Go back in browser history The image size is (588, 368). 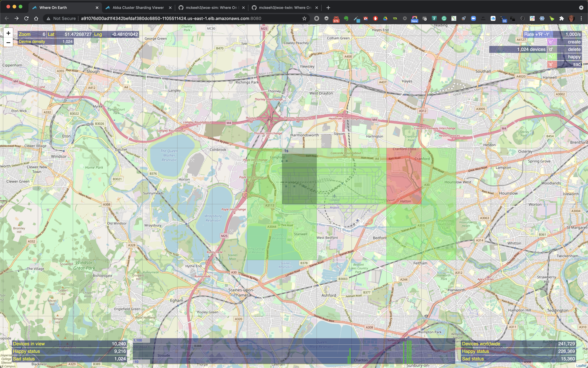(x=7, y=19)
